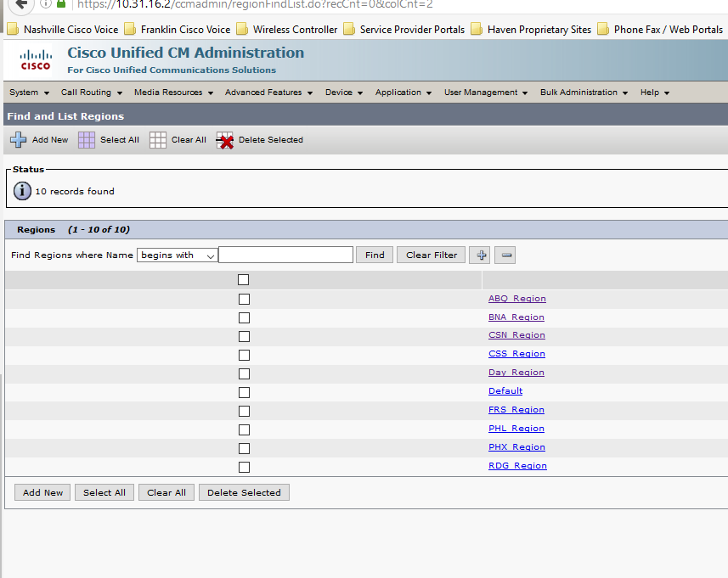Screen dimensions: 728x578
Task: Open the FRS_Region link
Action: [x=516, y=410]
